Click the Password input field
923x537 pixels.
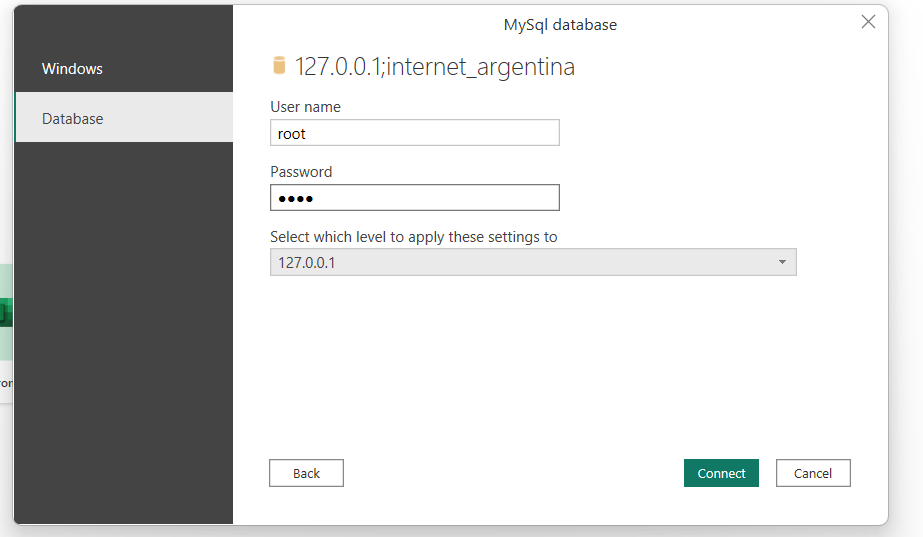click(414, 198)
